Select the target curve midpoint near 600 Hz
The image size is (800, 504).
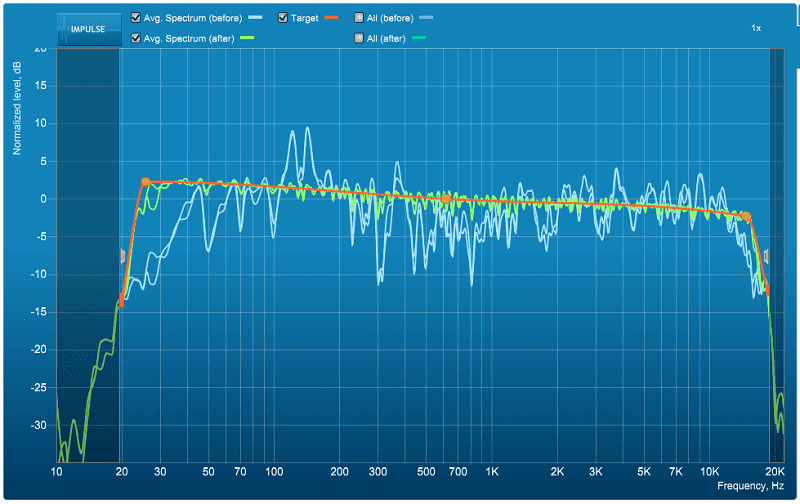click(445, 199)
